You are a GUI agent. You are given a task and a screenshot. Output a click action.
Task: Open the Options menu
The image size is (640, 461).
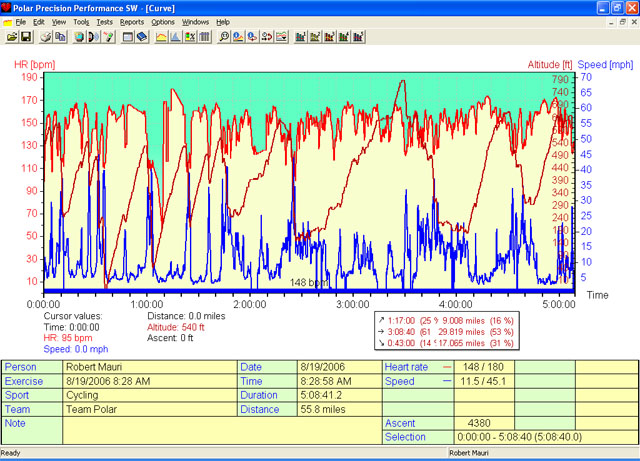163,22
